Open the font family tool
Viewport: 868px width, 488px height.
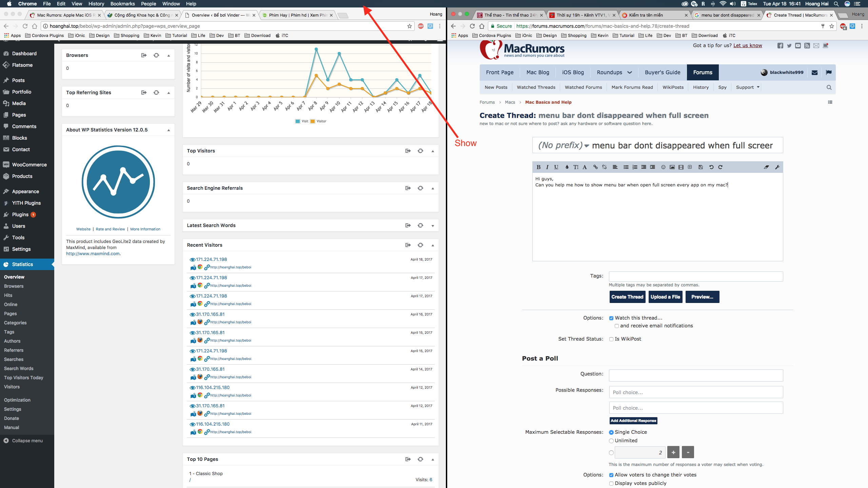pos(585,167)
